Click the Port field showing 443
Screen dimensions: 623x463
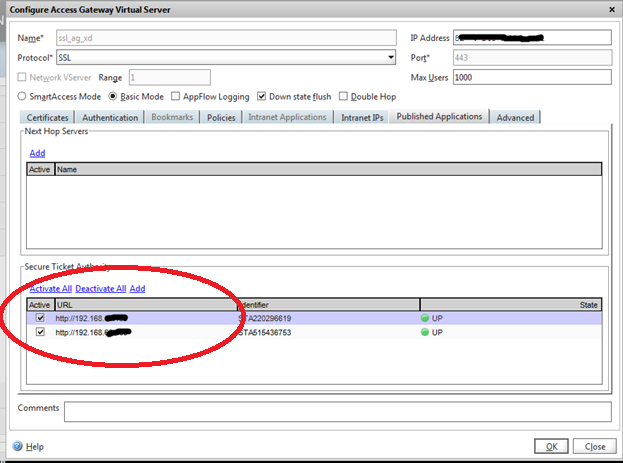[532, 58]
